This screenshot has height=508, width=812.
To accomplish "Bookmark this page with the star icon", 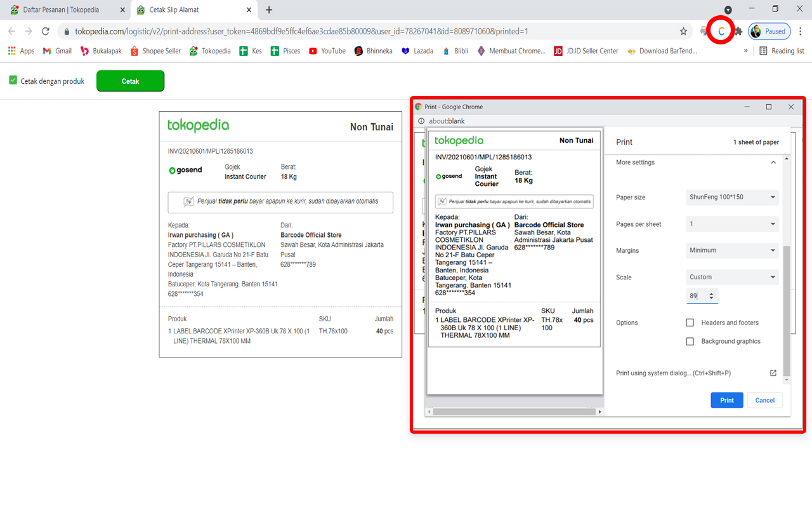I will [683, 31].
